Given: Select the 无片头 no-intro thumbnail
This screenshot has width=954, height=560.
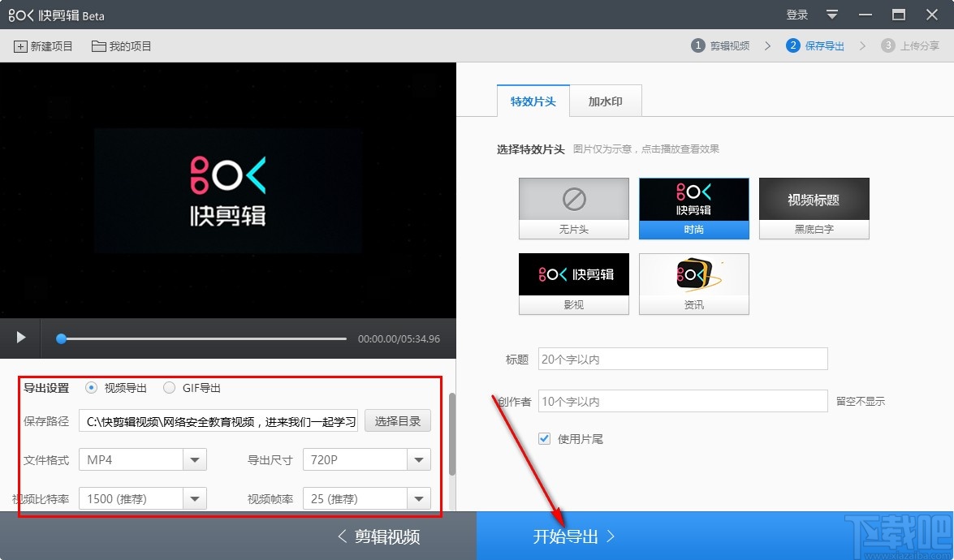Looking at the screenshot, I should pos(574,208).
